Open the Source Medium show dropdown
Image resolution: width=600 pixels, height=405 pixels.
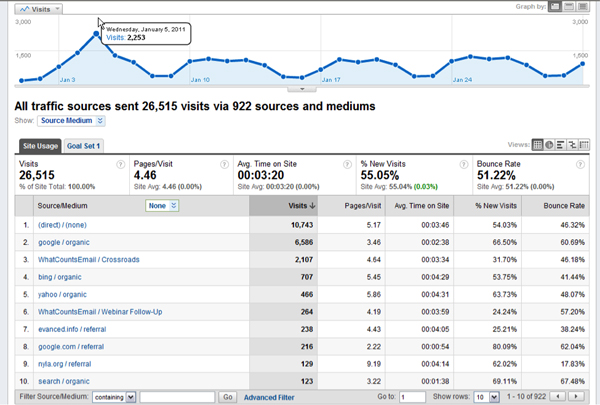[x=71, y=121]
